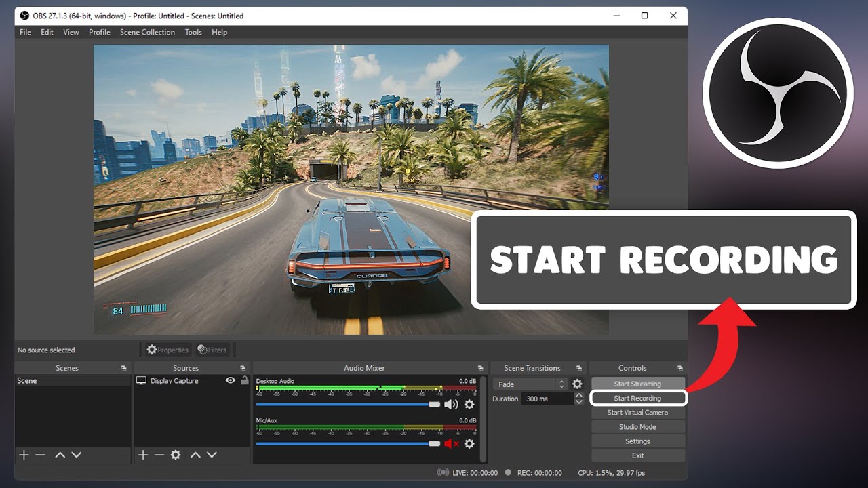
Task: Click Start Virtual Camera
Action: coord(637,412)
